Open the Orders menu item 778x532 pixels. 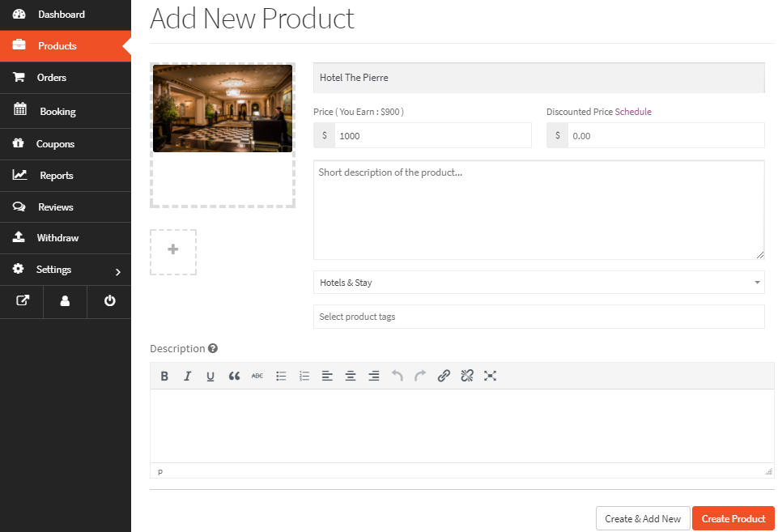(52, 78)
